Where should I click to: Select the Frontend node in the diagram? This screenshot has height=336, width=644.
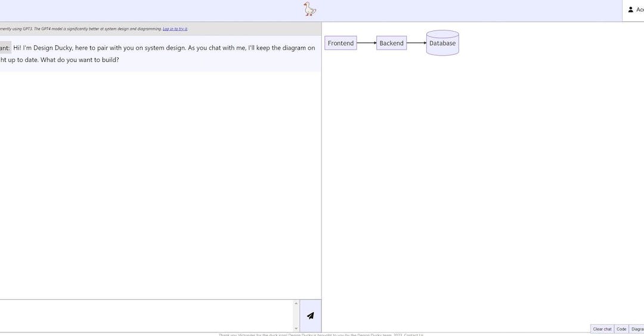[x=340, y=43]
